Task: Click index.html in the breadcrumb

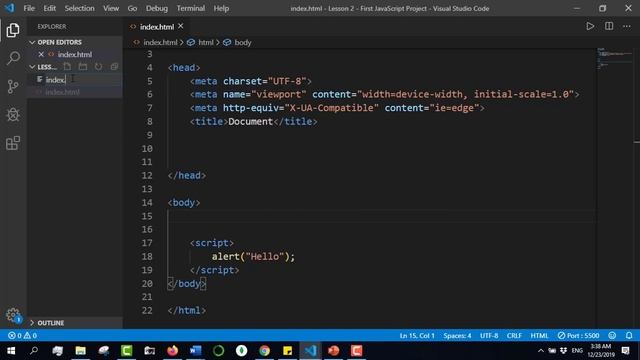Action: pos(160,42)
